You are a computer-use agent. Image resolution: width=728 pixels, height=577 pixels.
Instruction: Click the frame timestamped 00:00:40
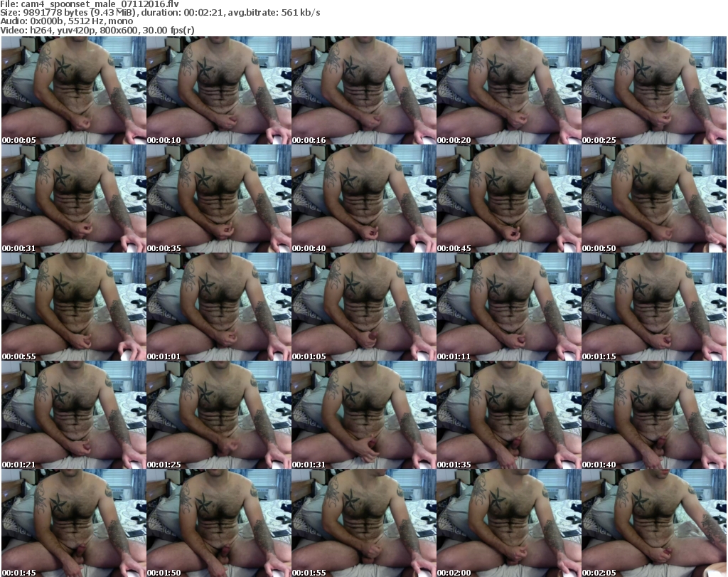tap(363, 198)
